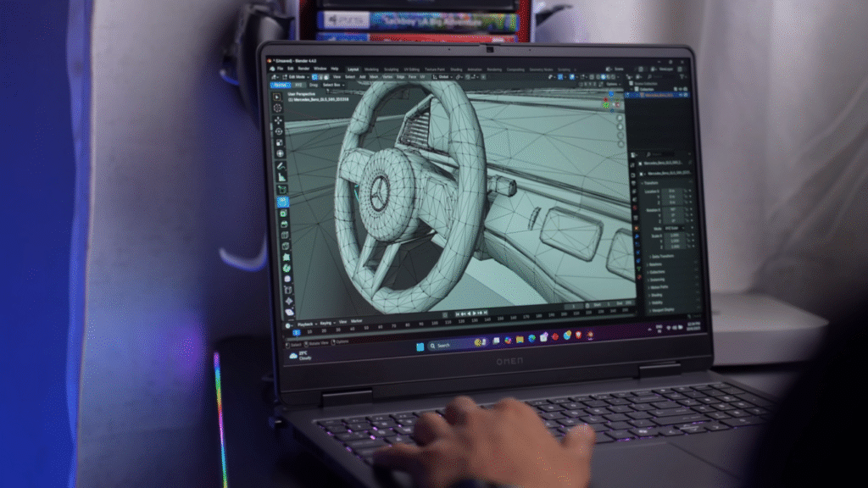868x488 pixels.
Task: Open the Vertex menu in viewport header
Action: [387, 76]
